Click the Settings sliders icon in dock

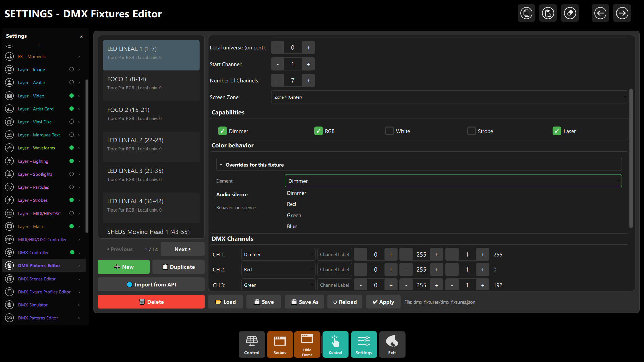(364, 345)
